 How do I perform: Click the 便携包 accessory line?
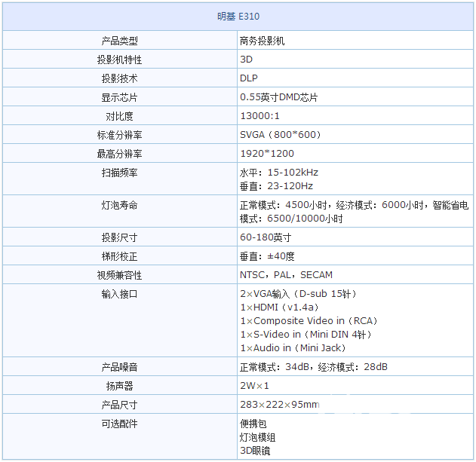click(253, 424)
